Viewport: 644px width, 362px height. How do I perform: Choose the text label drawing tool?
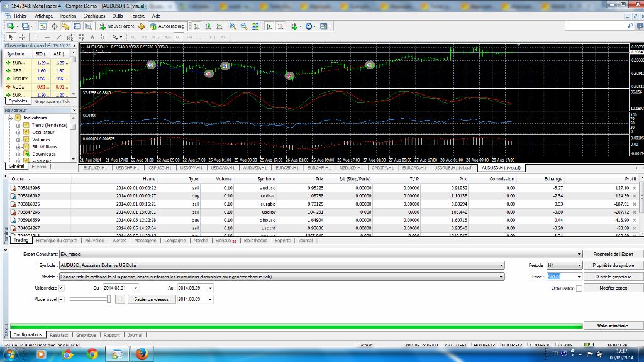pyautogui.click(x=92, y=37)
